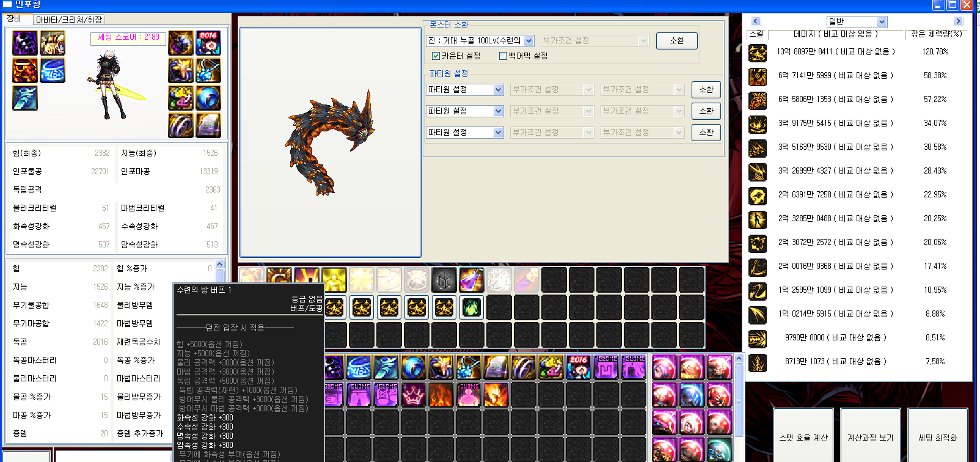Click 소환 button in the first party member row
This screenshot has height=462, width=980.
706,90
